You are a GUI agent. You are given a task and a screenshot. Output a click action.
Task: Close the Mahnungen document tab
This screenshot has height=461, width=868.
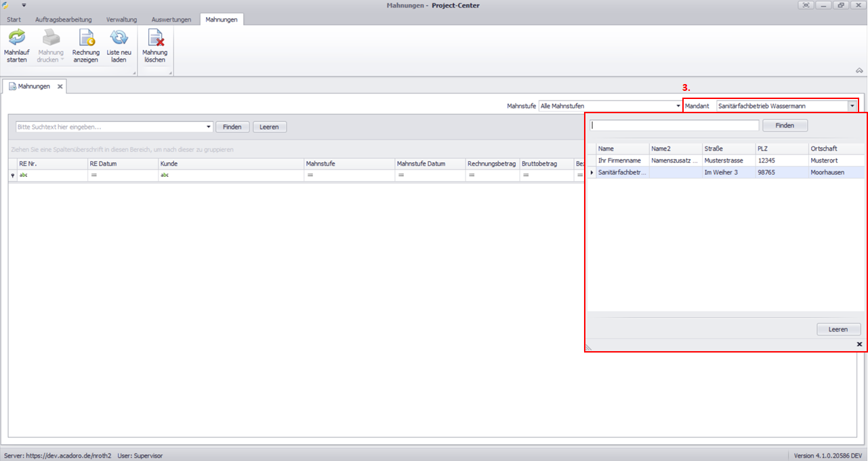[x=60, y=87]
